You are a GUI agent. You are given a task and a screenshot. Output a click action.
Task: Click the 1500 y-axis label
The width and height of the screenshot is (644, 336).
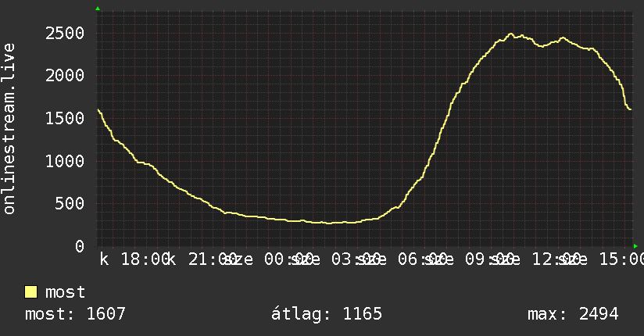tap(65, 118)
